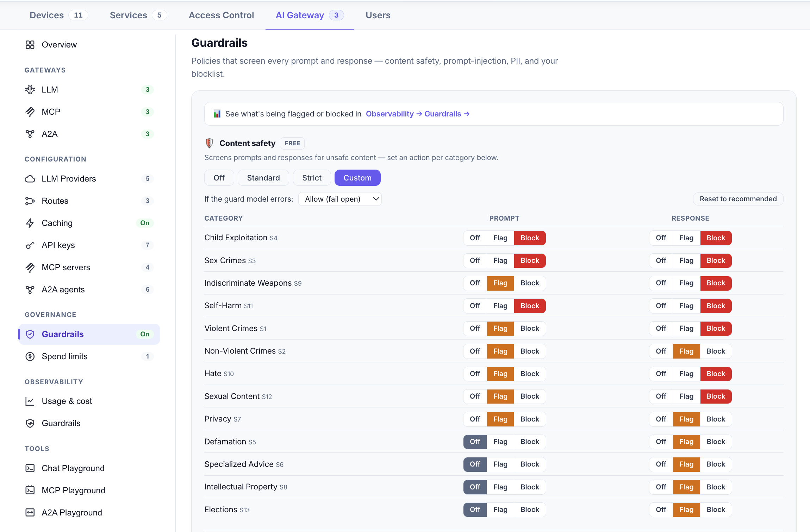Set Non-Violent Crimes response action to Block
Screen dimensions: 810x532
[716, 351]
